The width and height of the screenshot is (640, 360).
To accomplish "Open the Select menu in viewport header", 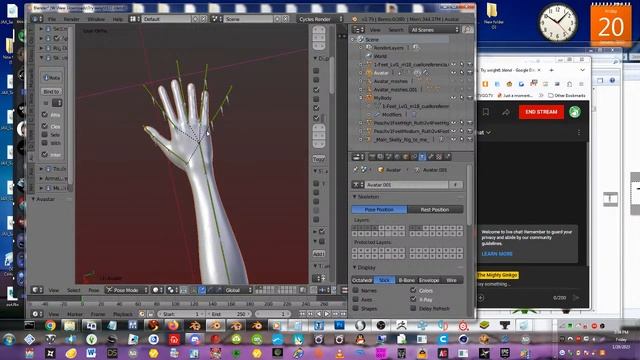I will point(74,290).
